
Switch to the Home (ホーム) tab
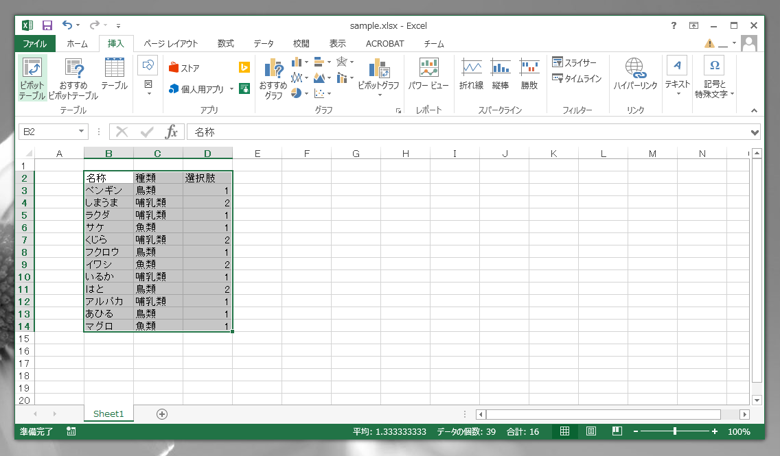coord(77,44)
